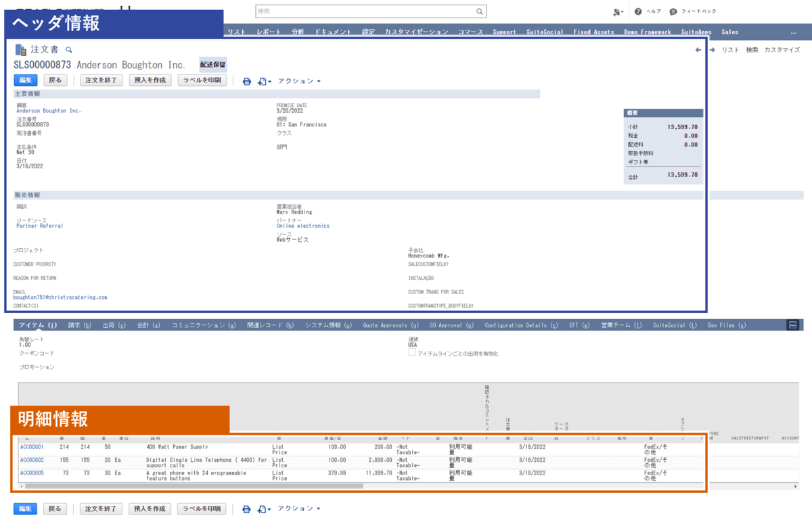Click the subtab layout icon right of Box Files
This screenshot has height=524, width=812.
point(792,325)
